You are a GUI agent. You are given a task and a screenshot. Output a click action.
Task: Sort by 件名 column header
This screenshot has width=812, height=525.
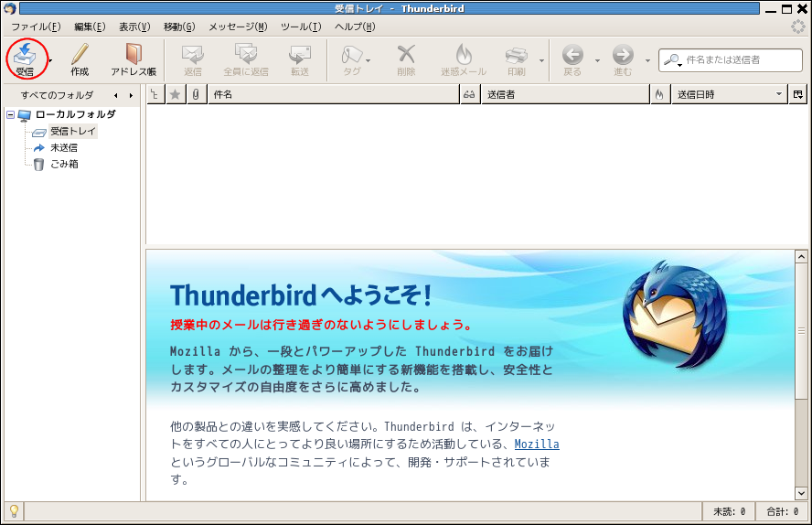point(334,94)
